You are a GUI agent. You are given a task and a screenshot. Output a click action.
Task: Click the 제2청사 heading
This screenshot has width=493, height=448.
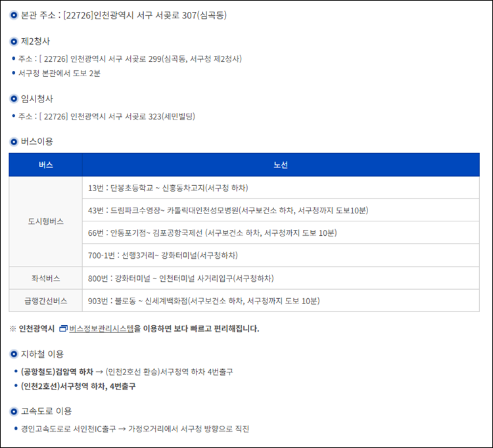click(x=35, y=41)
